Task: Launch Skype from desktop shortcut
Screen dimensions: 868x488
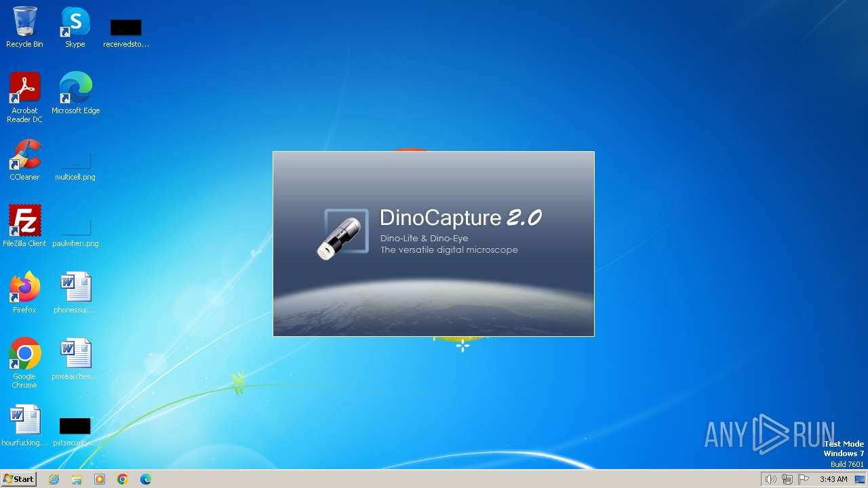Action: pyautogui.click(x=75, y=27)
